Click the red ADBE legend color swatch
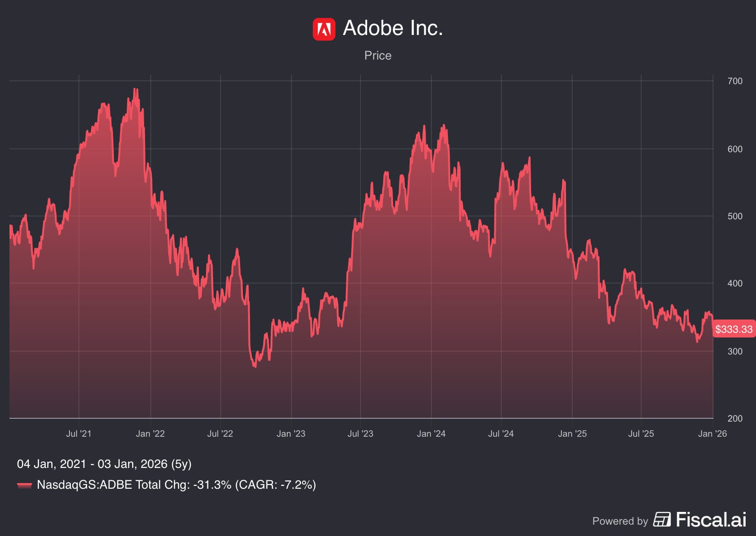Image resolution: width=756 pixels, height=536 pixels. (x=25, y=485)
